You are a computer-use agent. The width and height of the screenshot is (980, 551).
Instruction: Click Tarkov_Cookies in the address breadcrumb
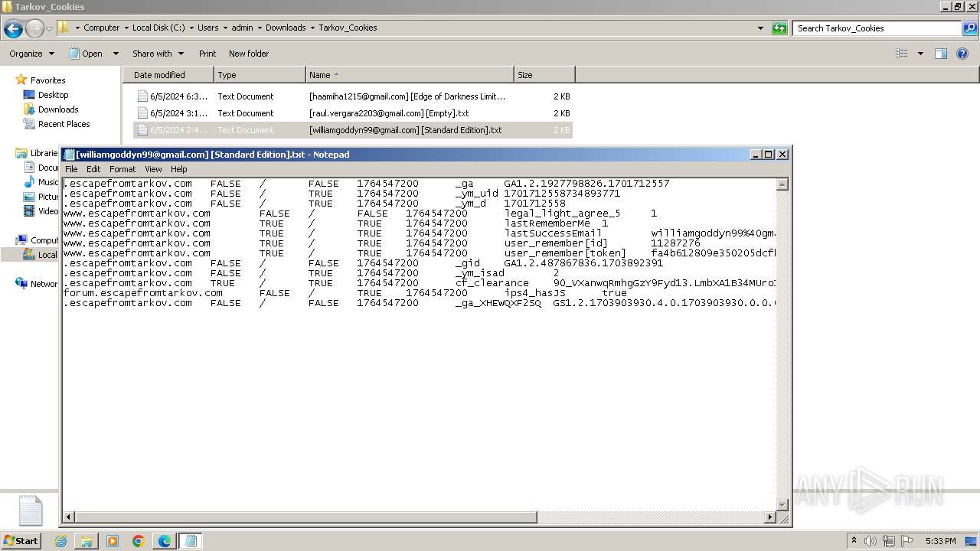(348, 28)
